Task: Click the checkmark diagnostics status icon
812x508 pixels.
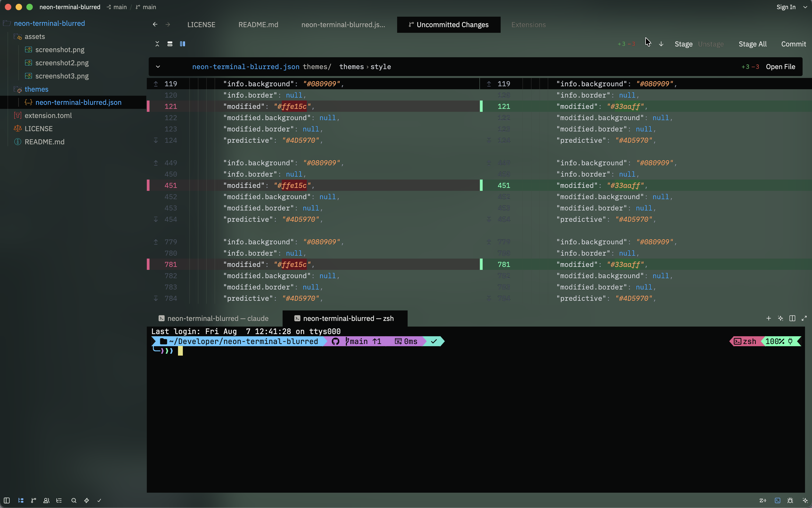Action: 99,500
